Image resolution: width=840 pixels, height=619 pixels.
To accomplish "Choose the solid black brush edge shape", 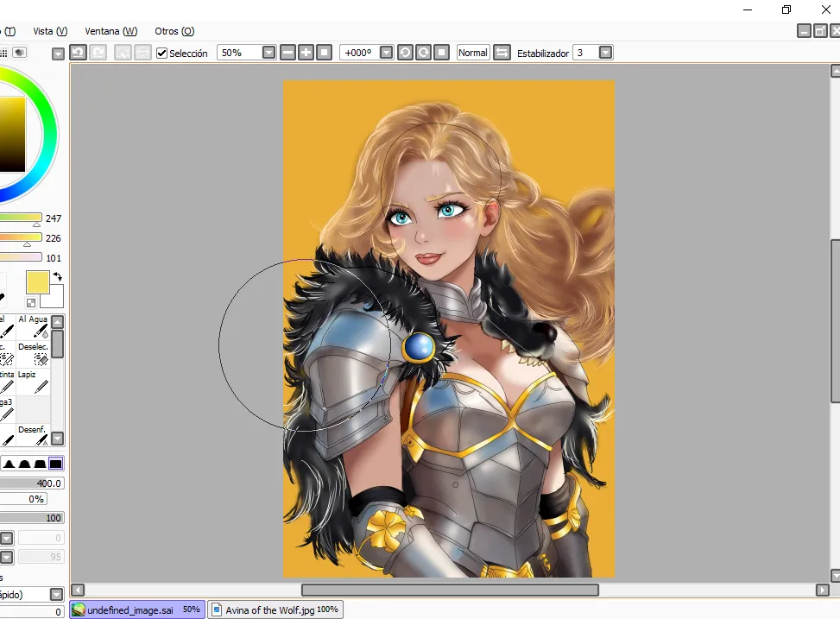I will (x=56, y=464).
